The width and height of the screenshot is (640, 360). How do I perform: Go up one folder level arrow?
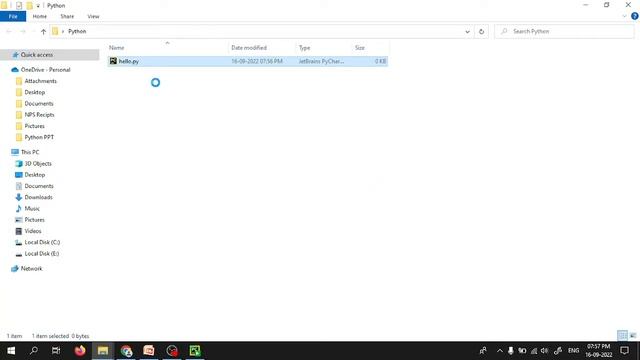coord(43,31)
